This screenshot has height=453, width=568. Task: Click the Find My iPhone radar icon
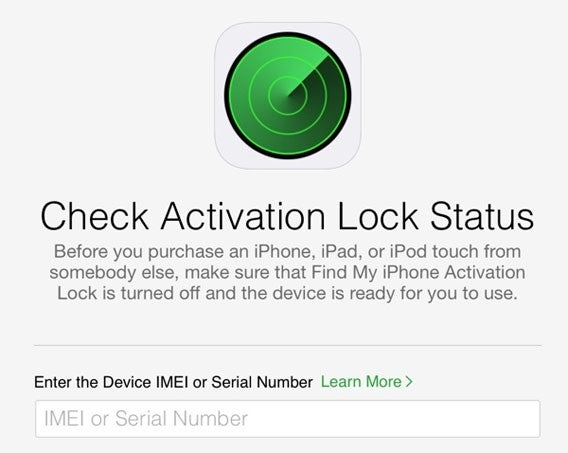coord(288,96)
